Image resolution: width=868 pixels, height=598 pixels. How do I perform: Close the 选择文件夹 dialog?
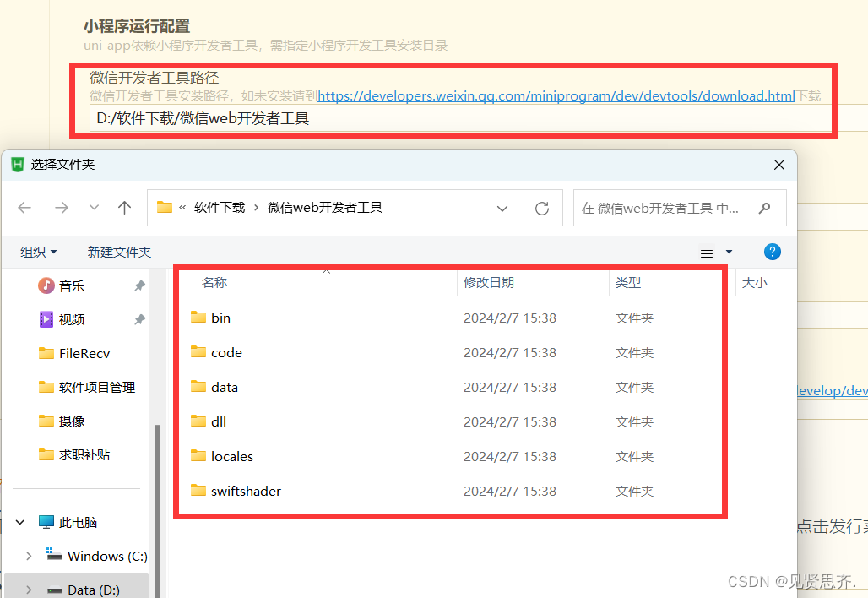(778, 165)
